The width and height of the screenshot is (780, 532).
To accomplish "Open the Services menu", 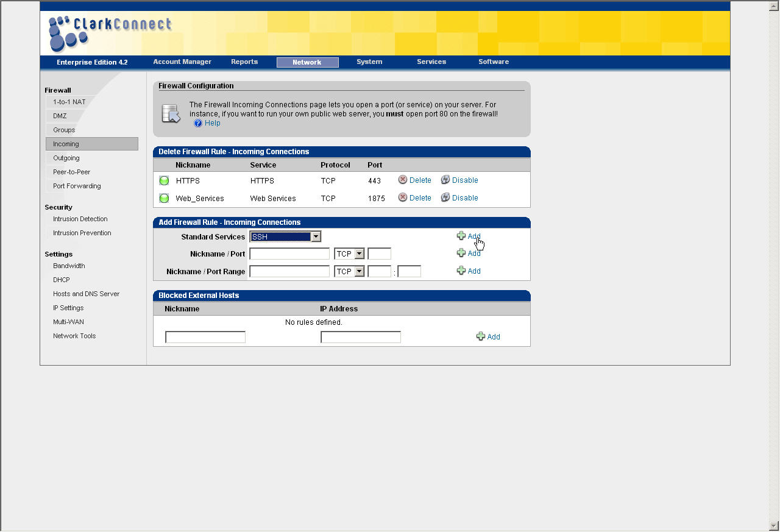I will (x=431, y=62).
